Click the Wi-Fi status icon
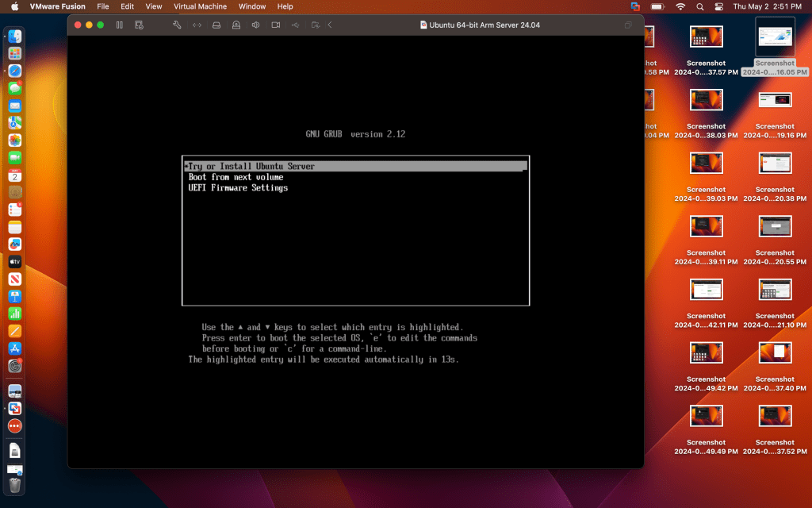 [x=680, y=6]
